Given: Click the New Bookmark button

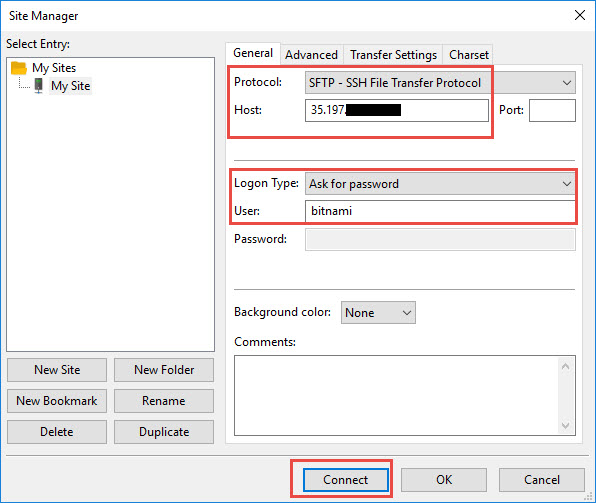Looking at the screenshot, I should click(x=57, y=401).
